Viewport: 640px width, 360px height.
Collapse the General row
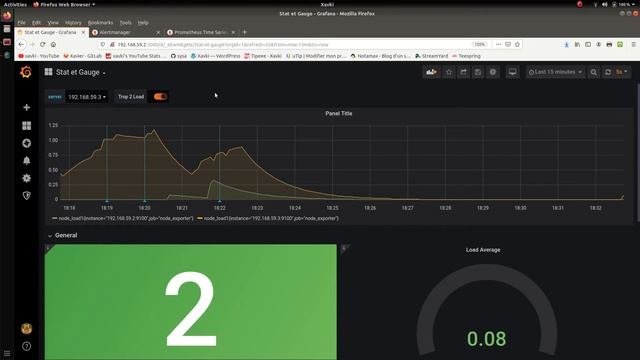[62, 235]
